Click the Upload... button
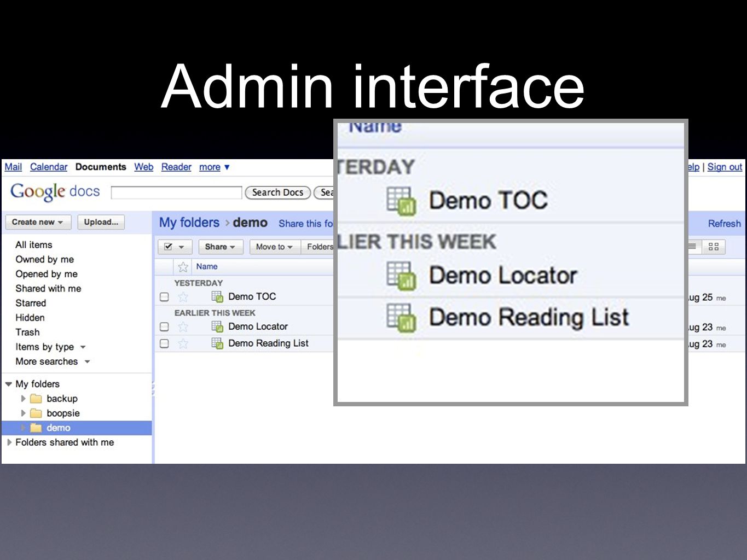 (x=101, y=222)
